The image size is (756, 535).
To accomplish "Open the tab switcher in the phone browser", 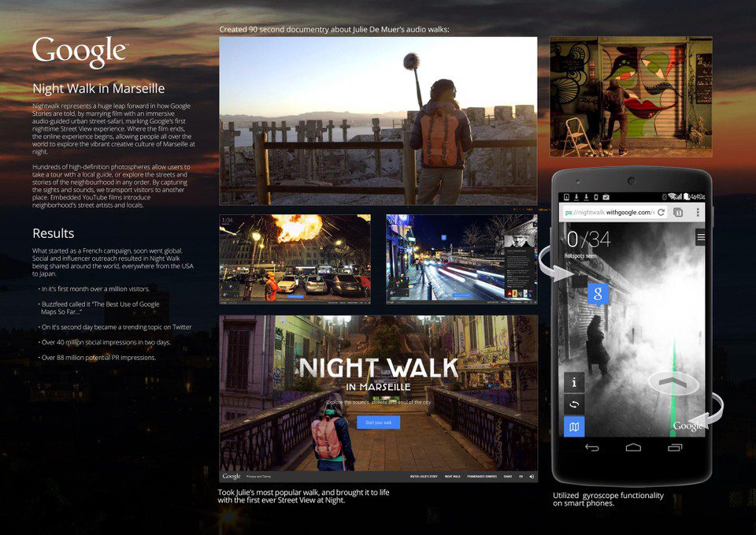I will tap(678, 212).
